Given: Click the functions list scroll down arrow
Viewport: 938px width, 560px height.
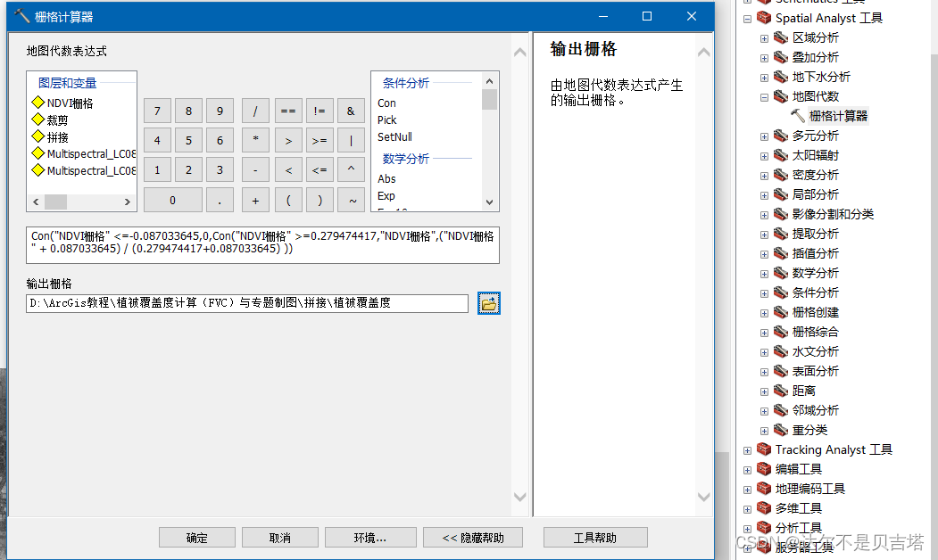Looking at the screenshot, I should pos(489,202).
